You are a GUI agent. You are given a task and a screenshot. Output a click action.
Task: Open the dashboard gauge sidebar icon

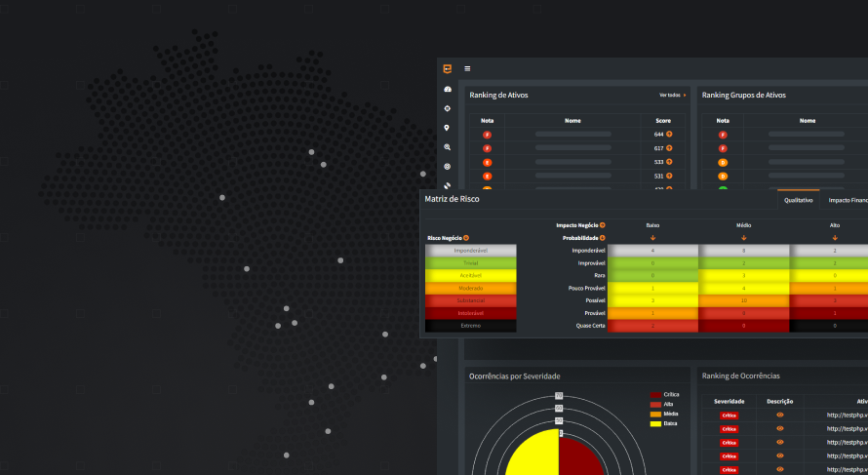(448, 89)
